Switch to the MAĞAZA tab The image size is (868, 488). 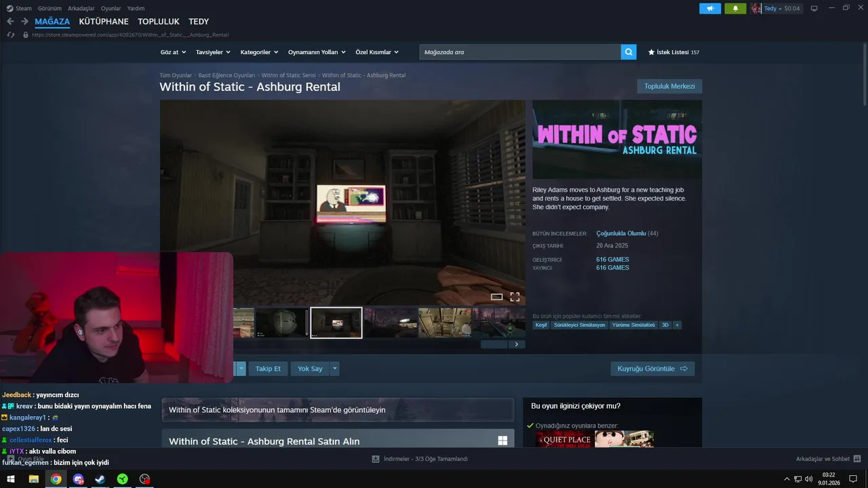pyautogui.click(x=52, y=22)
